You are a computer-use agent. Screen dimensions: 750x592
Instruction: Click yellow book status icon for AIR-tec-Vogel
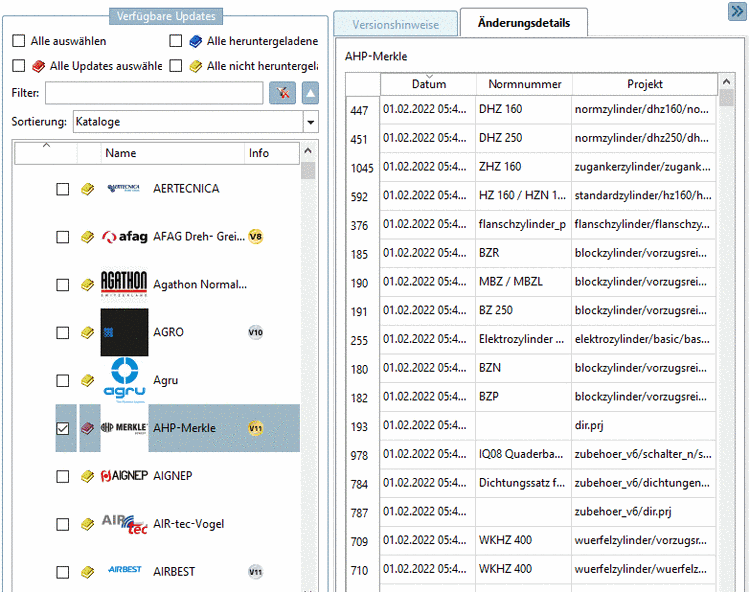pos(88,524)
